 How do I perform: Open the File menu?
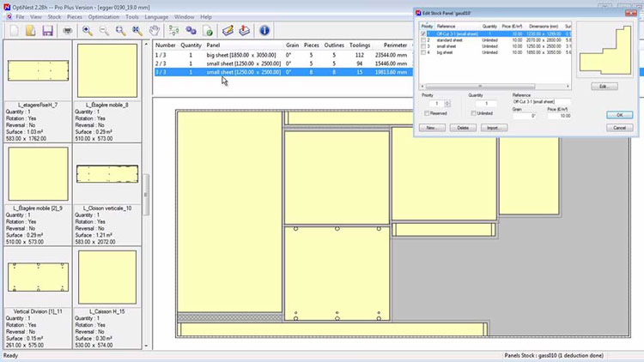[20, 17]
